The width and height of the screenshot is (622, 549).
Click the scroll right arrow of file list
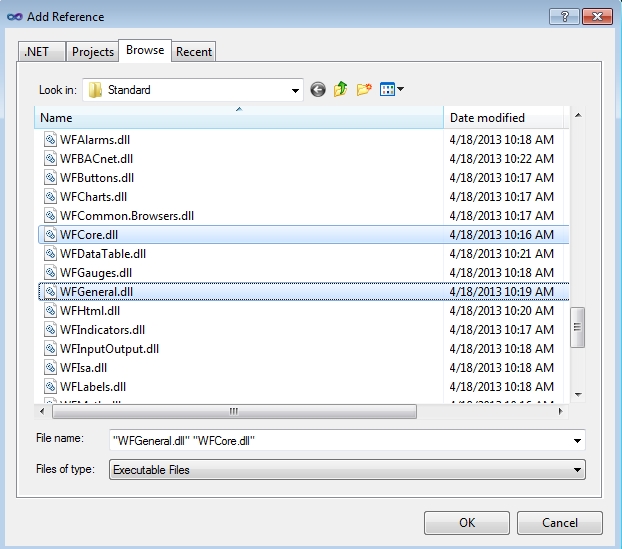tap(560, 411)
